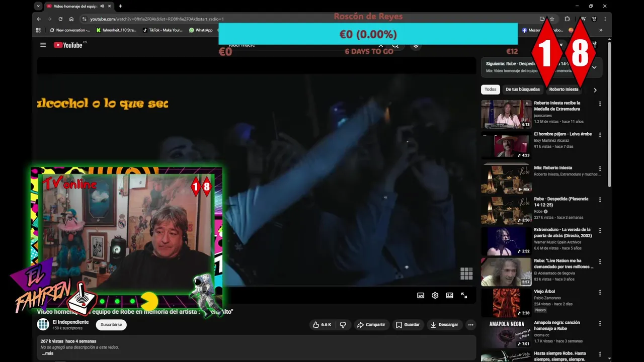This screenshot has height=362, width=644.
Task: Select the 'De tus búsquedas' filter chip
Action: click(523, 89)
